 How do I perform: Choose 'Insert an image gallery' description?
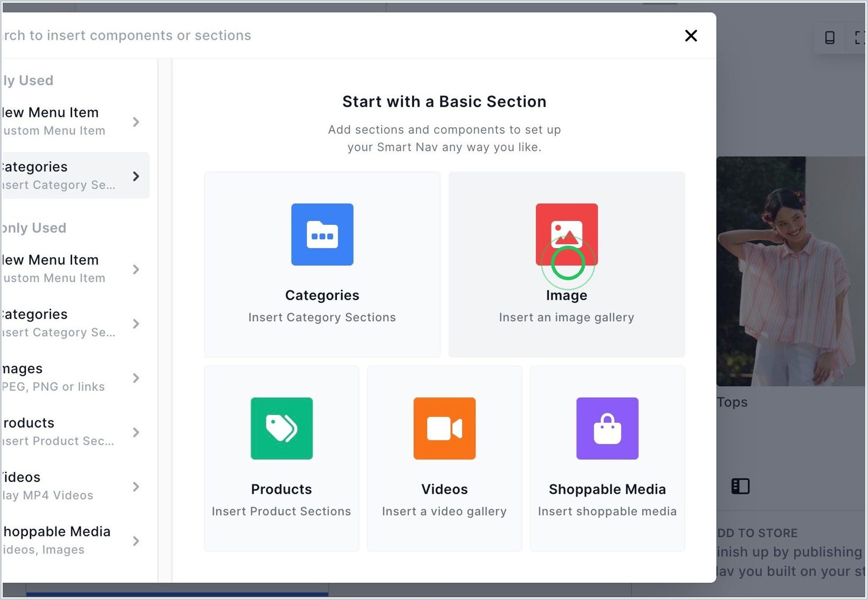click(567, 317)
